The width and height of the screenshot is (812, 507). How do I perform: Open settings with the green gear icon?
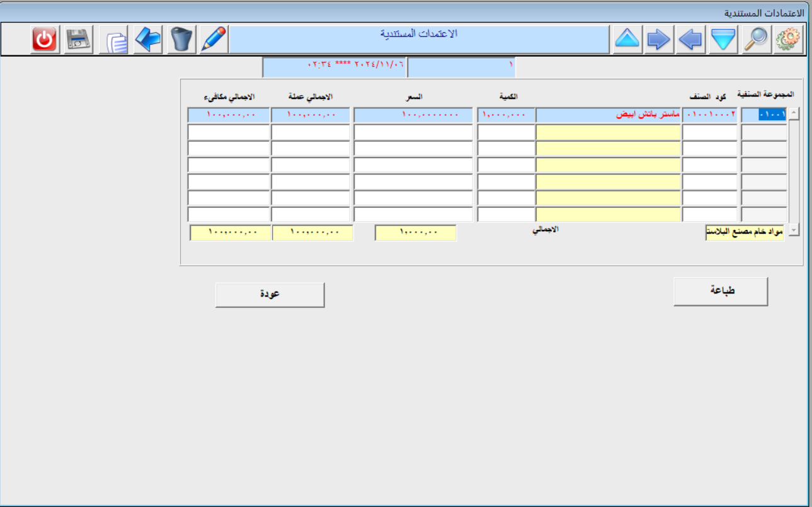click(787, 40)
